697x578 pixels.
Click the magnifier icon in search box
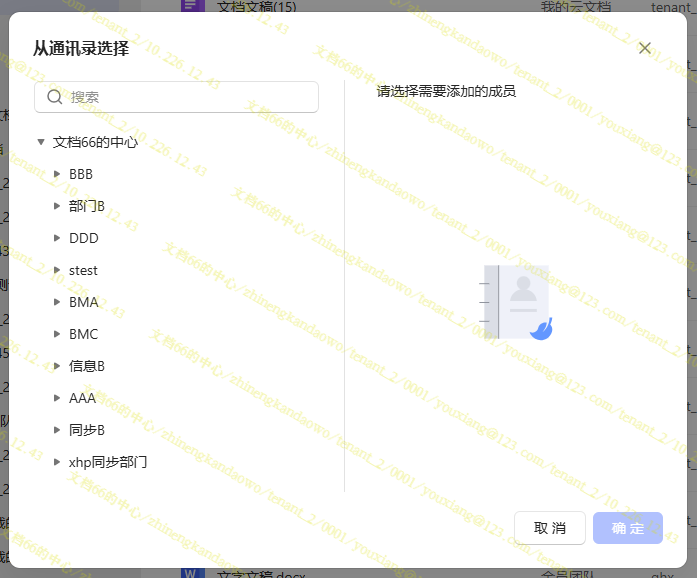tap(55, 97)
